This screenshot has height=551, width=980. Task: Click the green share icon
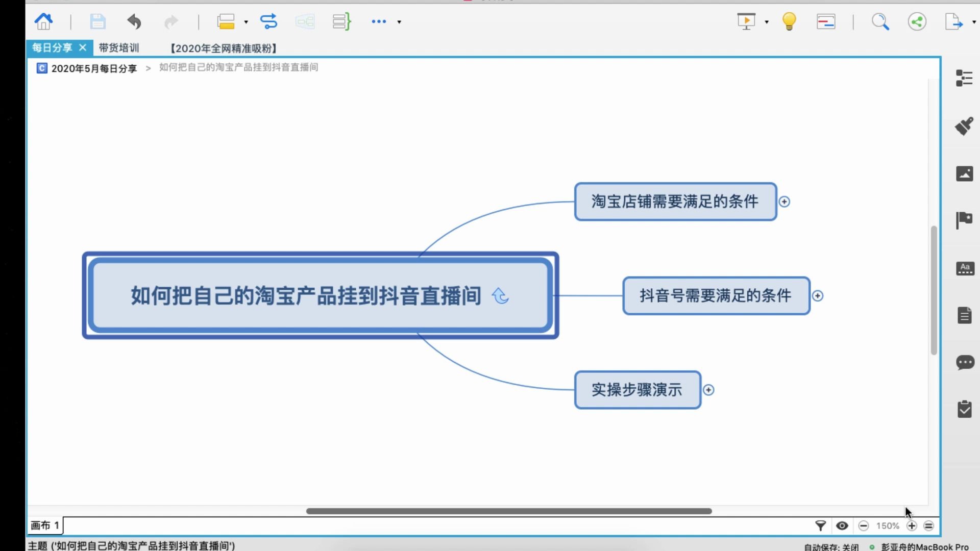point(917,21)
